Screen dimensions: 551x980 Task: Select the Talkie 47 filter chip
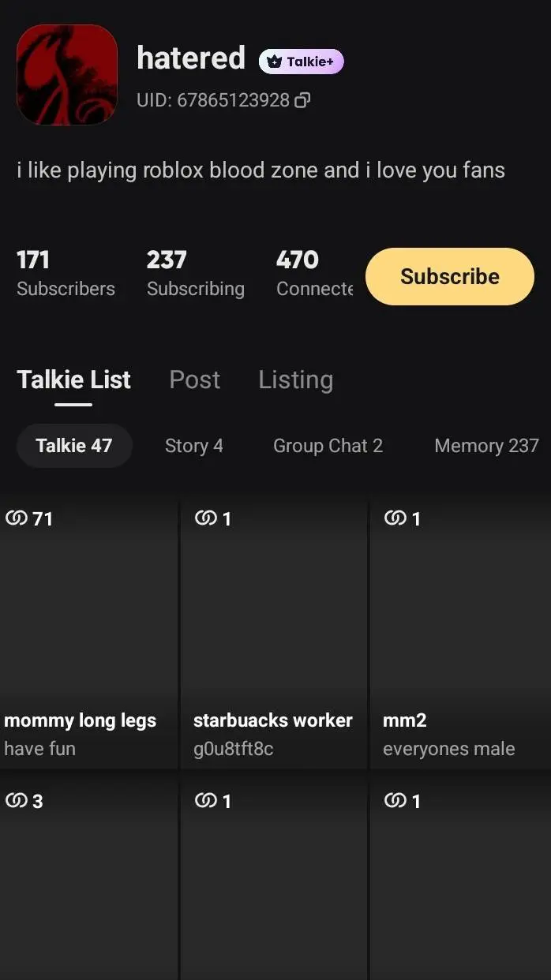pyautogui.click(x=74, y=446)
